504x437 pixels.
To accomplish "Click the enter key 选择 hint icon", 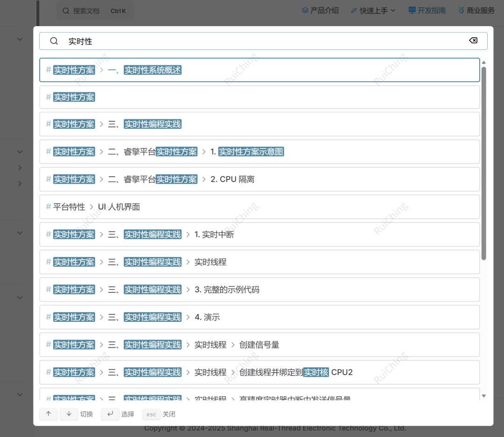I will pyautogui.click(x=110, y=414).
